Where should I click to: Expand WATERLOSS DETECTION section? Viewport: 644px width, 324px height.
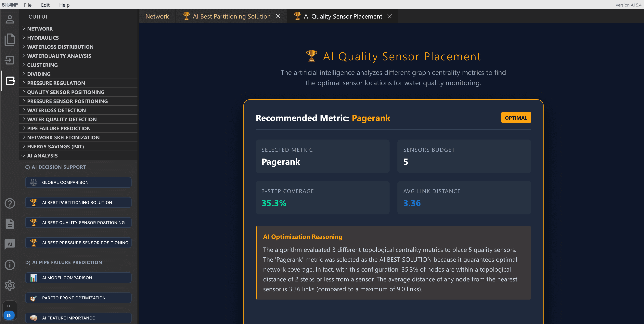(x=78, y=110)
